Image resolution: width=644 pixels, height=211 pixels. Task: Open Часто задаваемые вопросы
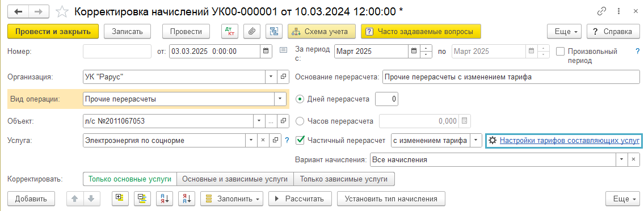[x=420, y=31]
